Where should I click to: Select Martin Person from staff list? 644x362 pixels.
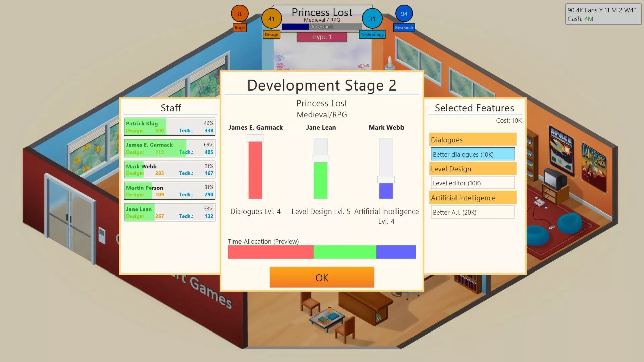(170, 191)
